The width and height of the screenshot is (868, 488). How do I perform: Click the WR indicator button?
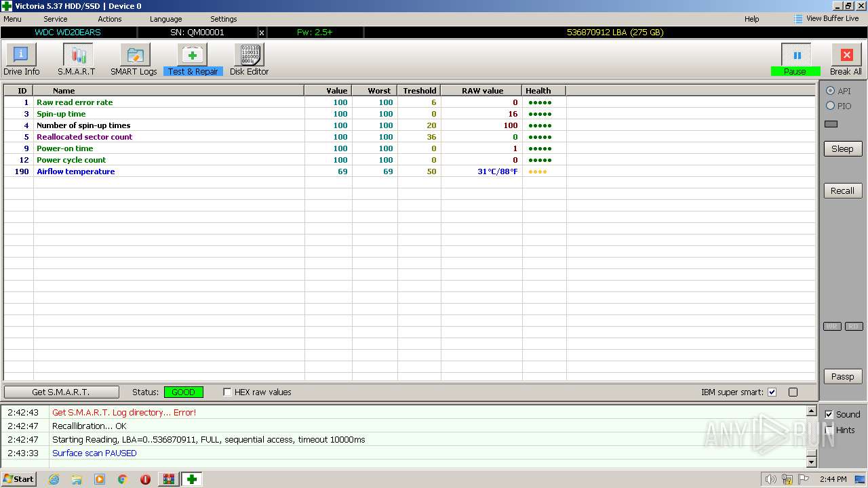click(x=832, y=327)
